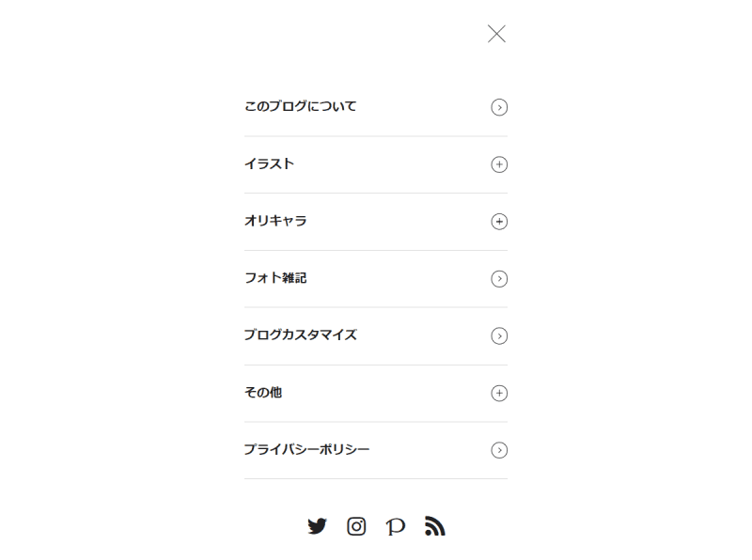The height and width of the screenshot is (560, 752).
Task: Open the プライバシーポリシー link
Action: tap(306, 449)
